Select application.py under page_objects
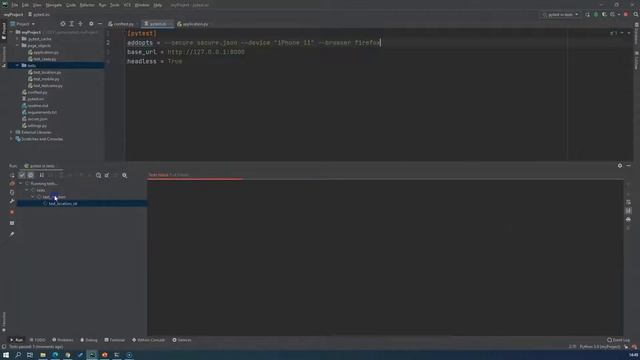Image resolution: width=640 pixels, height=360 pixels. point(43,52)
